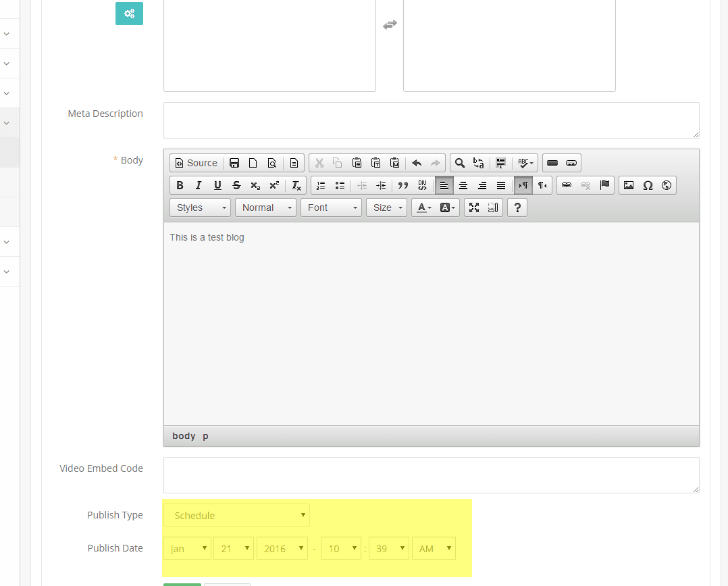Open the Styles dropdown
728x586 pixels.
(x=200, y=207)
